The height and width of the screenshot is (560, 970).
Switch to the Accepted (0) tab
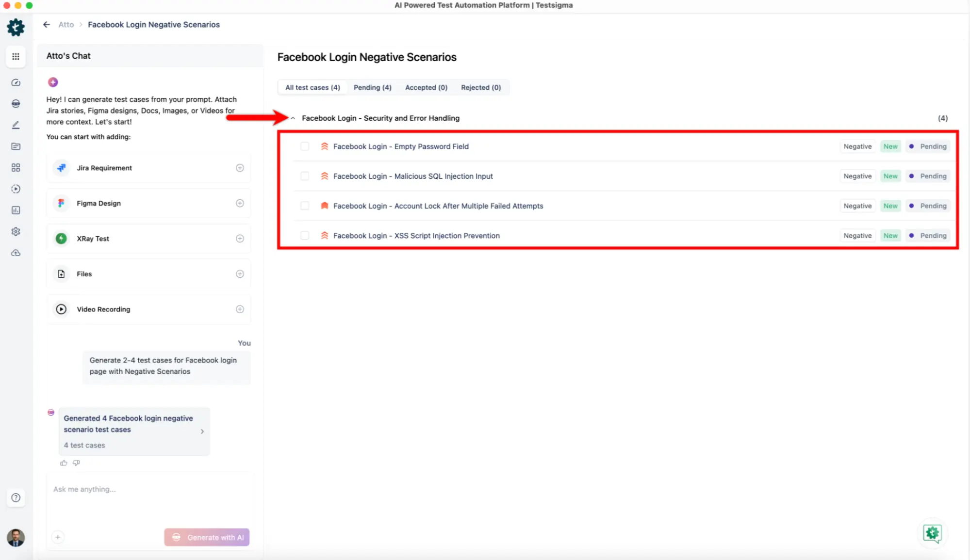point(426,87)
